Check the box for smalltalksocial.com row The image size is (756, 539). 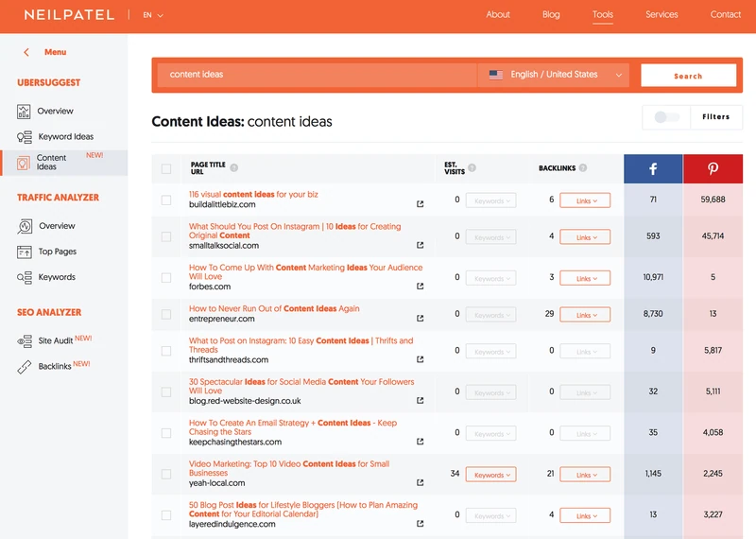click(166, 236)
